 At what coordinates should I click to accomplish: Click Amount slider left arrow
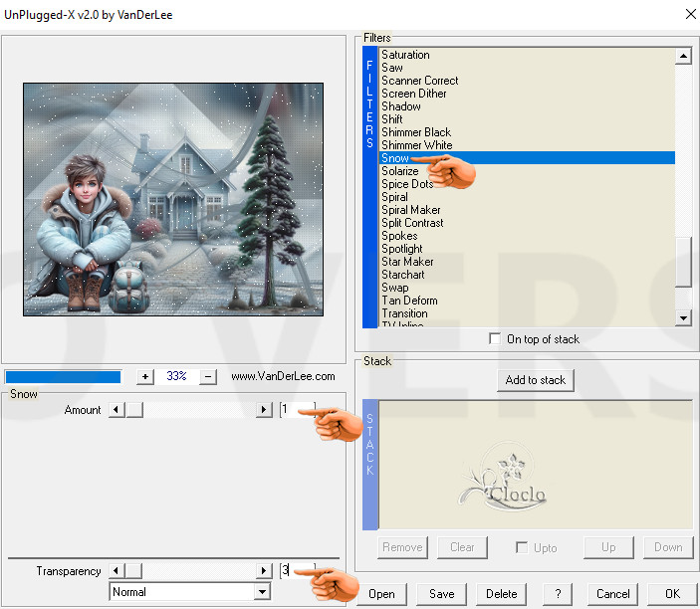point(116,410)
